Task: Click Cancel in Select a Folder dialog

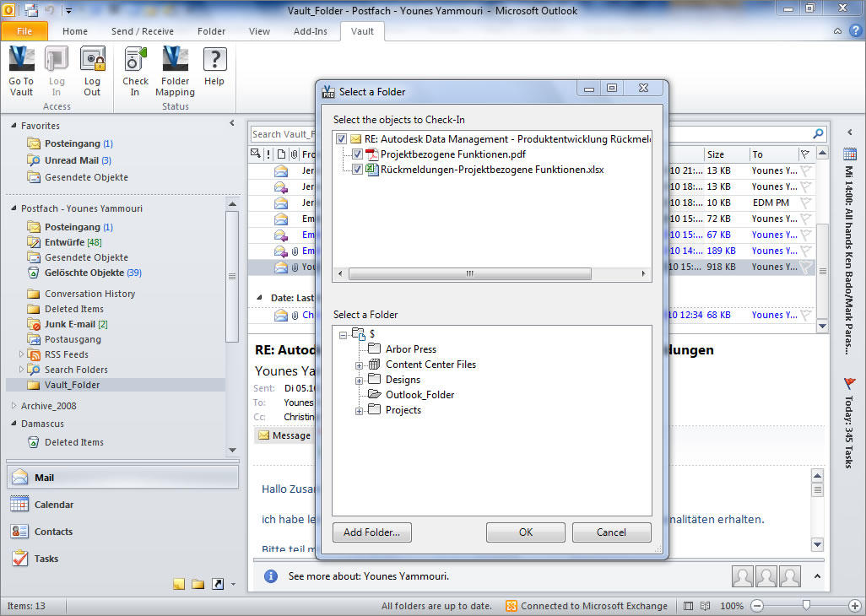Action: click(x=611, y=532)
